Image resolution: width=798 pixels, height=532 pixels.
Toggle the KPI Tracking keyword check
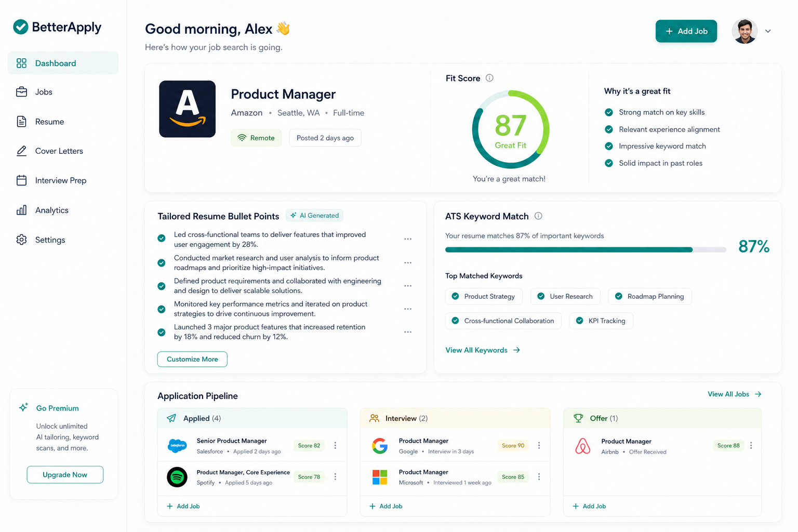(580, 321)
